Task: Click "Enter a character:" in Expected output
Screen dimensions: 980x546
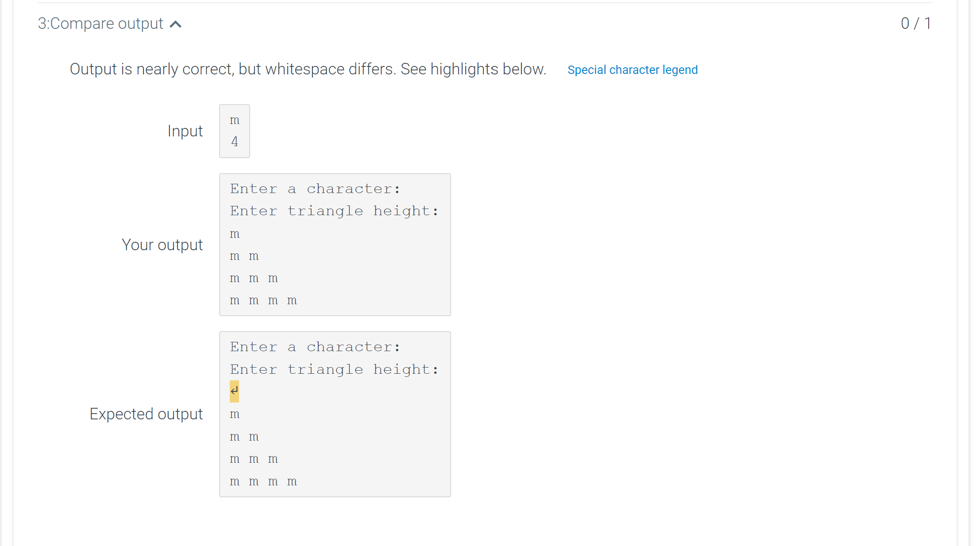Action: (x=315, y=347)
